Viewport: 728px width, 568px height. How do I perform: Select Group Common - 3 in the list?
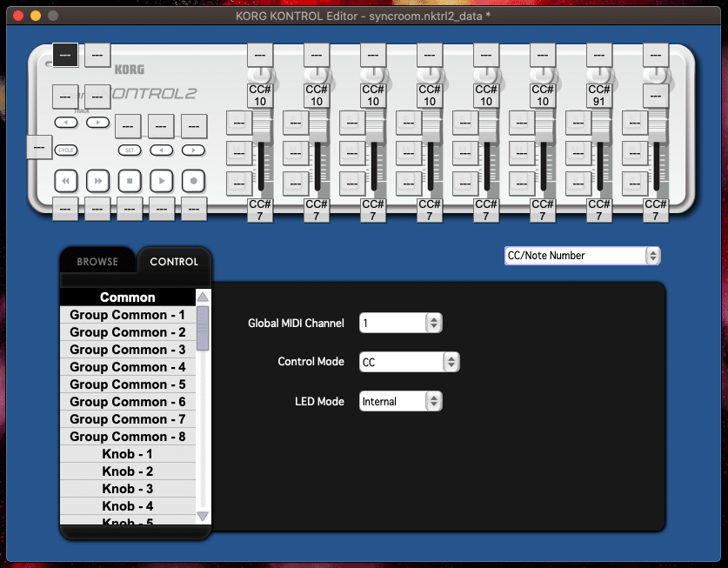click(x=128, y=350)
